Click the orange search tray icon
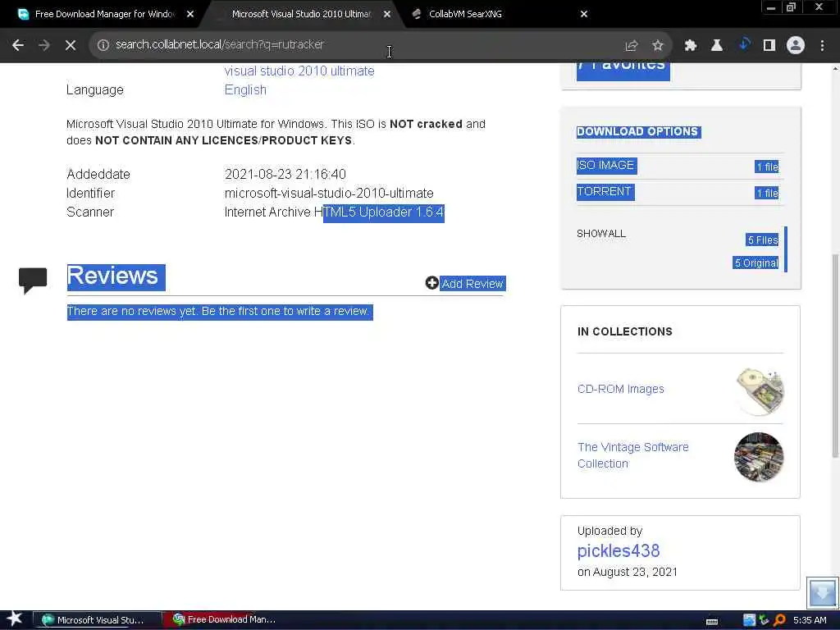The width and height of the screenshot is (840, 630). click(779, 620)
